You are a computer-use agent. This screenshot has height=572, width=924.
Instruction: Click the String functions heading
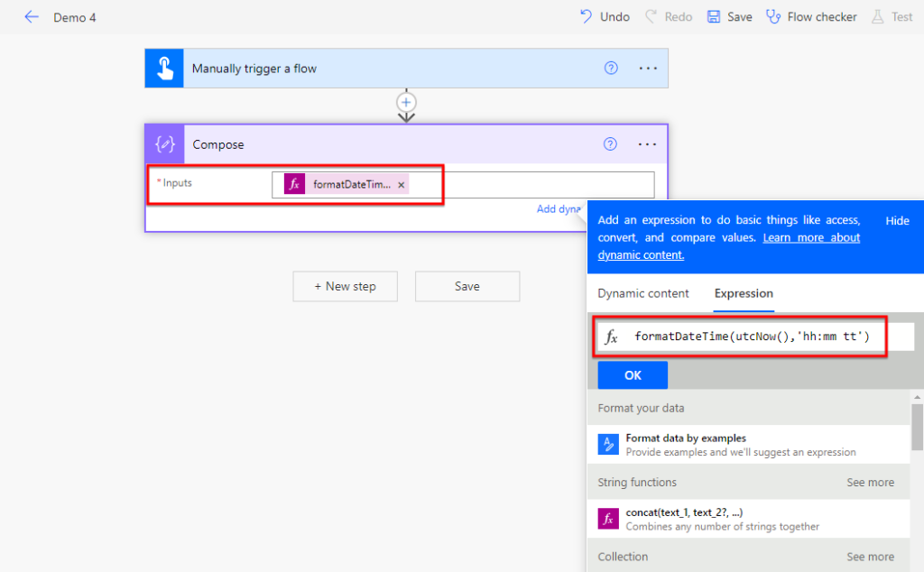[x=637, y=483]
